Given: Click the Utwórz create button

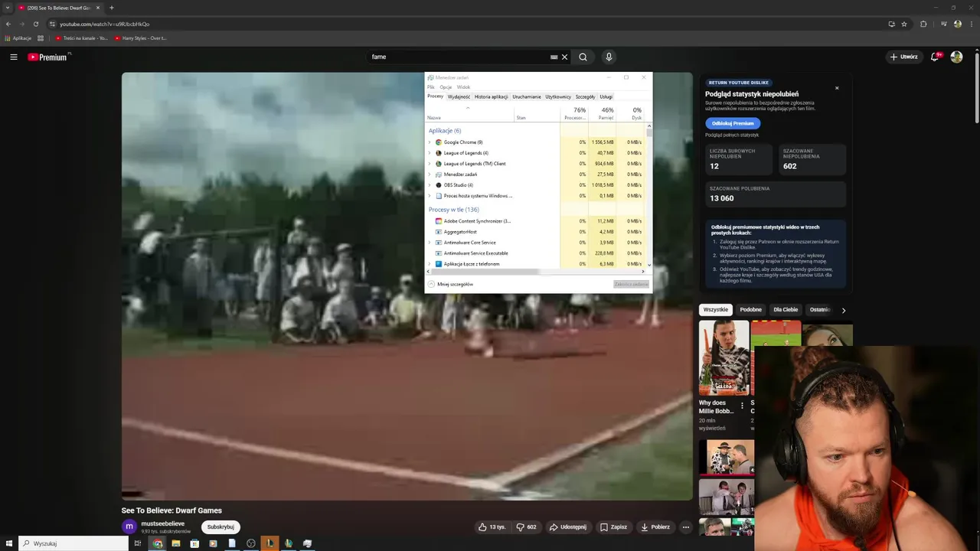Looking at the screenshot, I should click(x=904, y=57).
